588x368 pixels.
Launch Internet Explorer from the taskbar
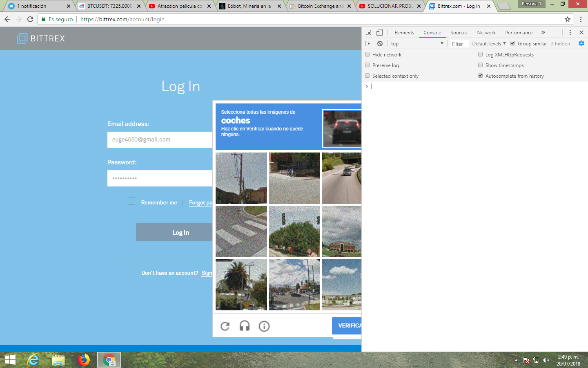33,360
